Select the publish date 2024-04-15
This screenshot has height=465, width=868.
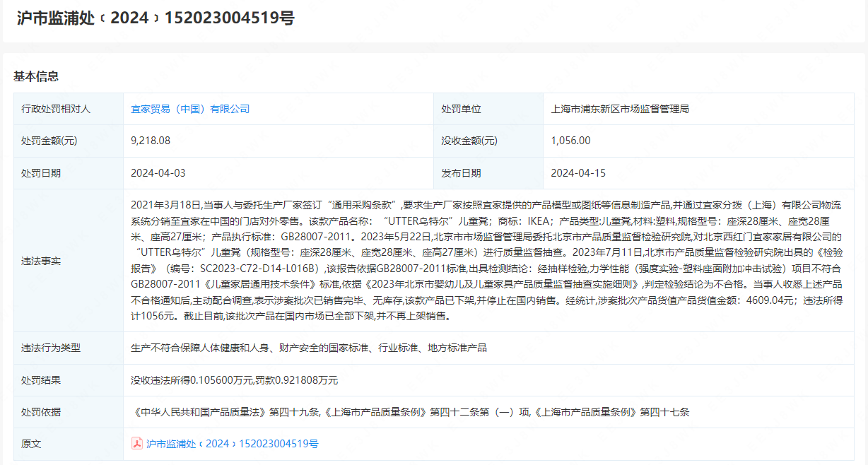point(577,172)
